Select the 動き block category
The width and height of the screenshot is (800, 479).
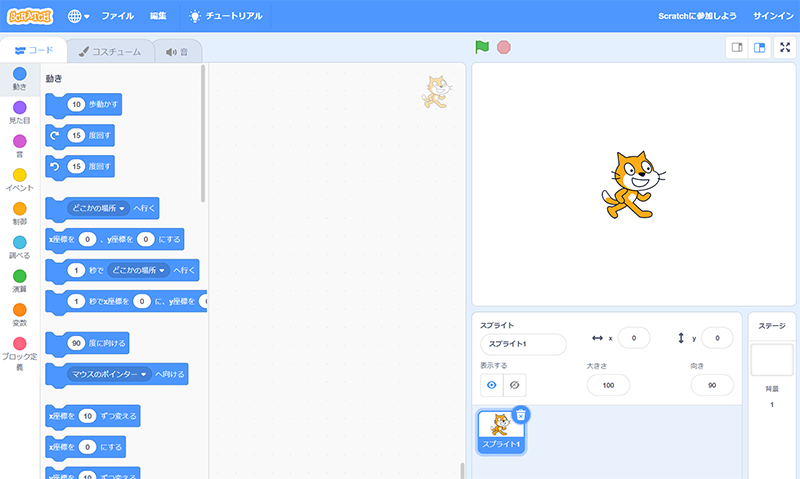click(19, 79)
